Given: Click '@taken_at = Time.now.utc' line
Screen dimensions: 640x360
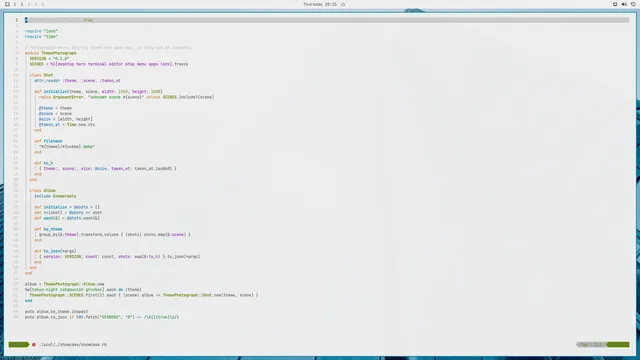Looking at the screenshot, I should pyautogui.click(x=67, y=124).
